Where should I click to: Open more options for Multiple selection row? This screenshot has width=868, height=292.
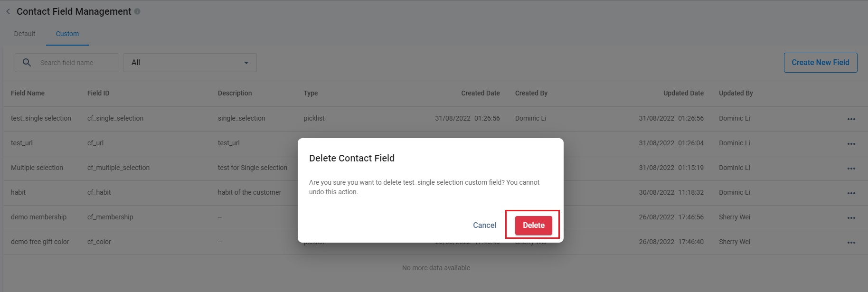(851, 169)
